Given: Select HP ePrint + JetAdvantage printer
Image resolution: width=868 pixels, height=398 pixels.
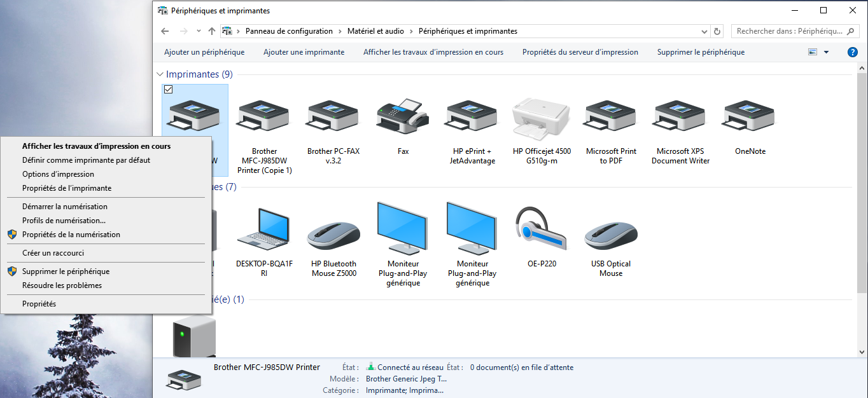Looking at the screenshot, I should (472, 116).
